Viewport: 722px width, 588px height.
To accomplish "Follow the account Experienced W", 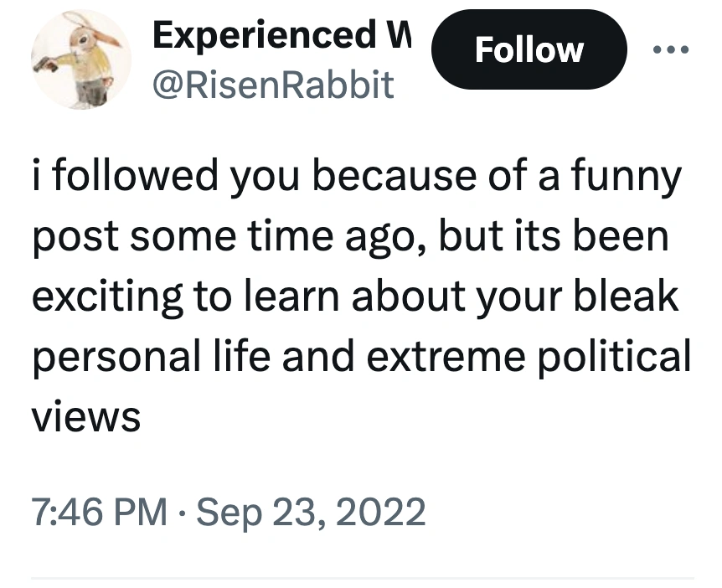I will click(x=529, y=49).
